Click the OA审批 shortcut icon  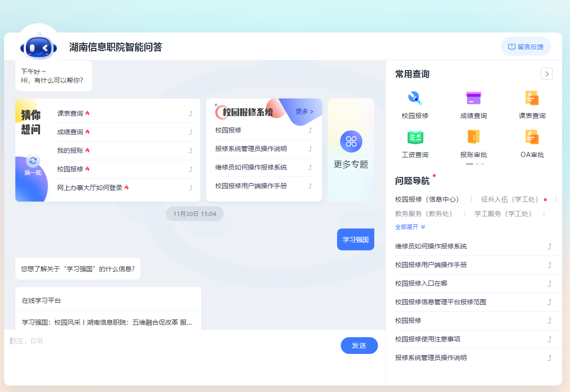click(532, 137)
